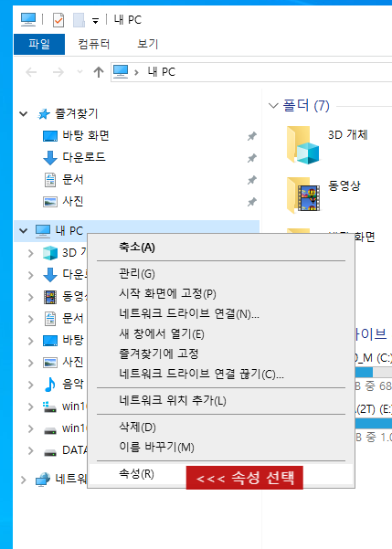Collapse the 즐겨찾기 tree section
The width and height of the screenshot is (392, 549).
pyautogui.click(x=24, y=114)
